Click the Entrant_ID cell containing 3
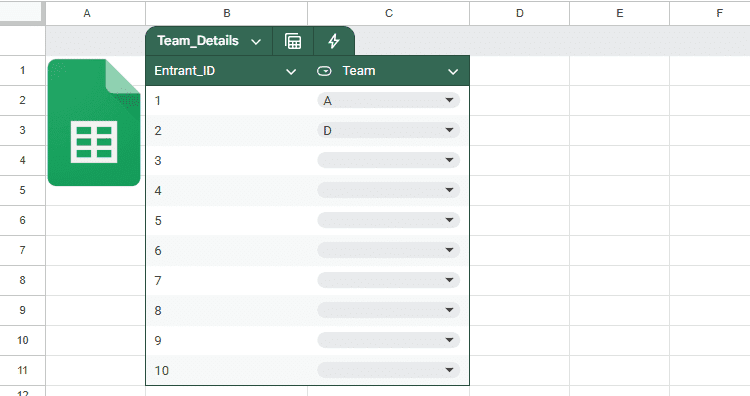Screen dimensions: 750x396 pyautogui.click(x=227, y=160)
